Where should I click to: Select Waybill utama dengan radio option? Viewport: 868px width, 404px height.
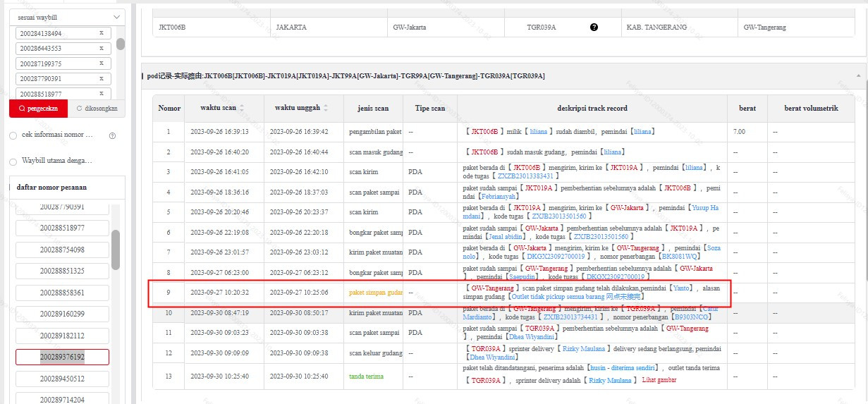pos(13,161)
